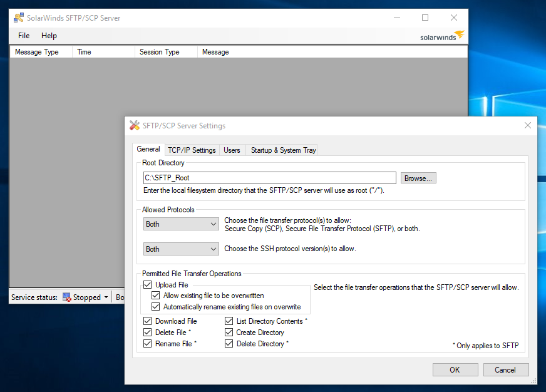
Task: Maximize the SolarWinds SFTP/SCP Server window
Action: click(425, 18)
